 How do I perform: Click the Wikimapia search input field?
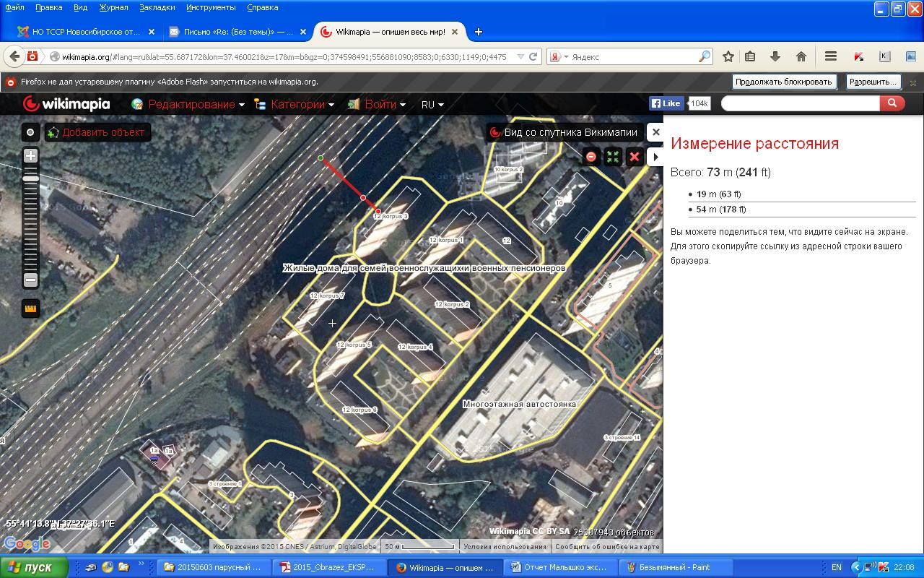(800, 103)
